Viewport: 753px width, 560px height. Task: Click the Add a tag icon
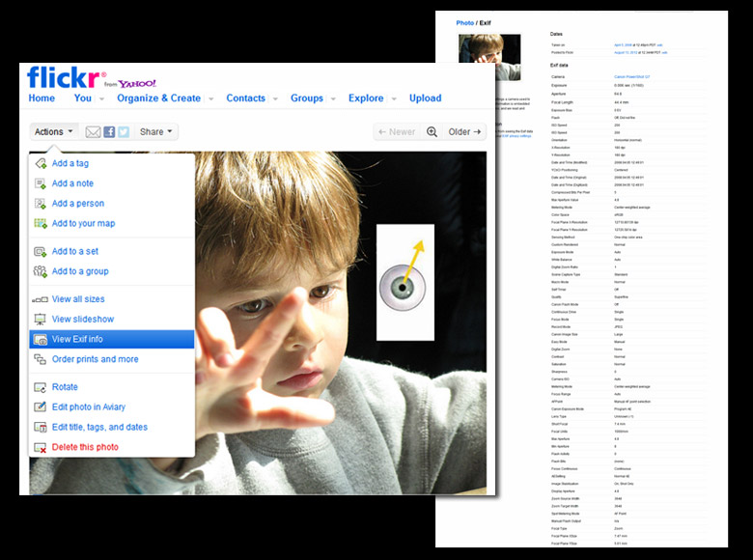tap(40, 164)
